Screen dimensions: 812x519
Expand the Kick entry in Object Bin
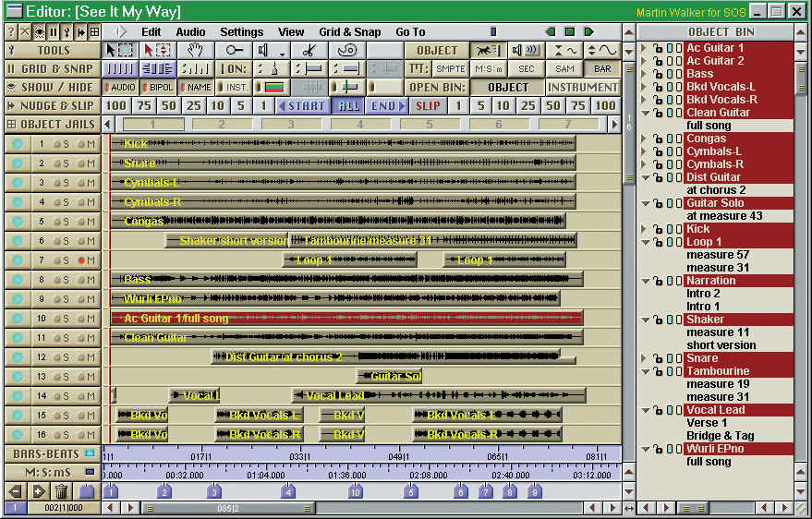[644, 229]
